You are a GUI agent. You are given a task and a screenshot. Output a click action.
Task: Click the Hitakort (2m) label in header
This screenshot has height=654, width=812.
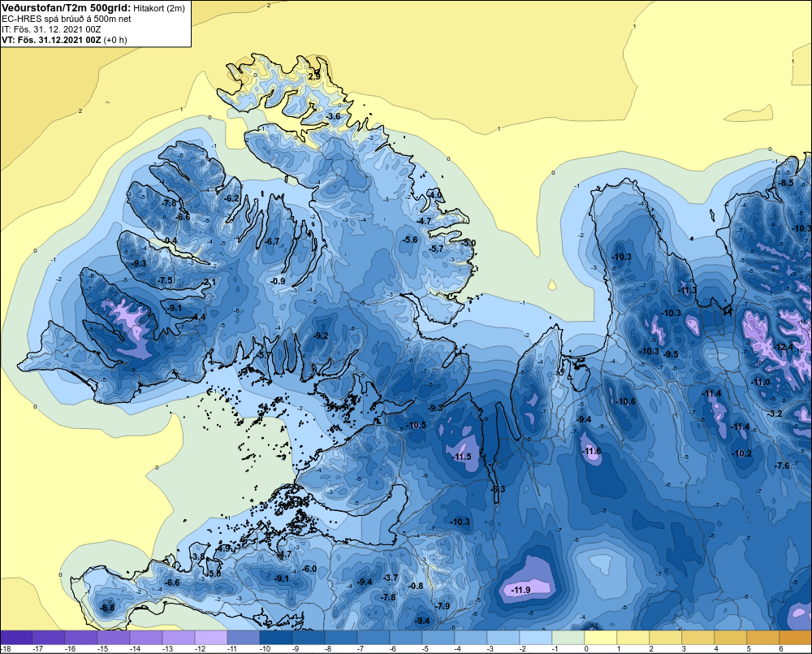(x=159, y=8)
